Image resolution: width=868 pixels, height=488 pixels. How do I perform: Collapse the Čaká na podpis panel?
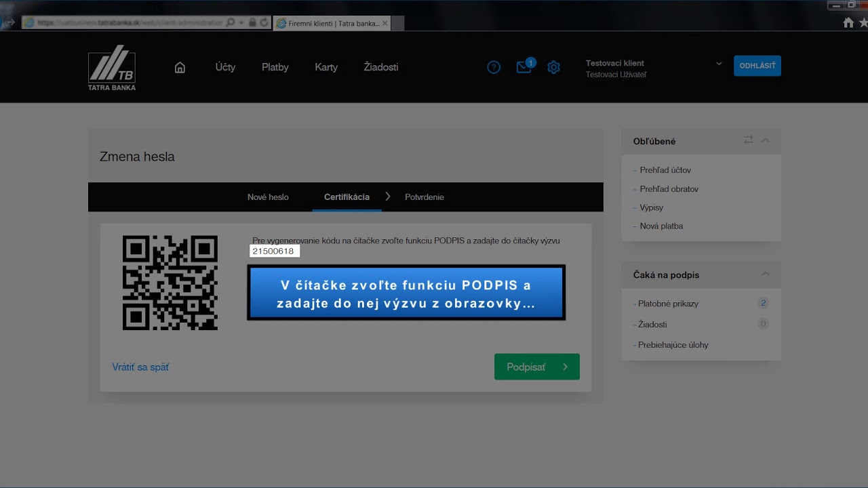pos(766,274)
